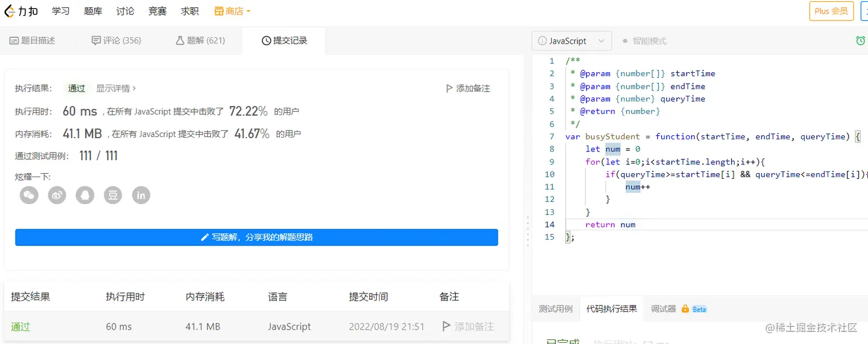Open the JavaScript language dropdown
The height and width of the screenshot is (344, 868).
[572, 41]
